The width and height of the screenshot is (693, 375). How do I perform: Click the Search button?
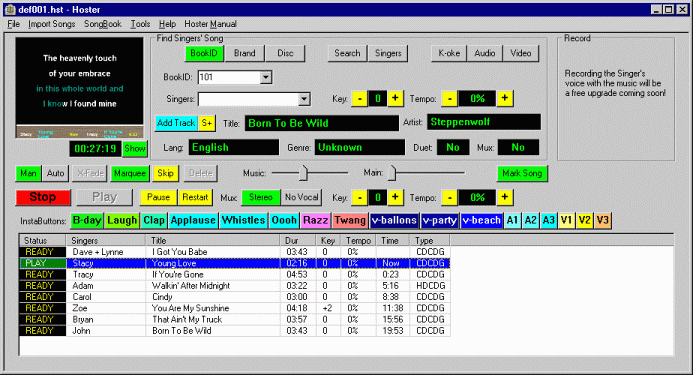(347, 54)
